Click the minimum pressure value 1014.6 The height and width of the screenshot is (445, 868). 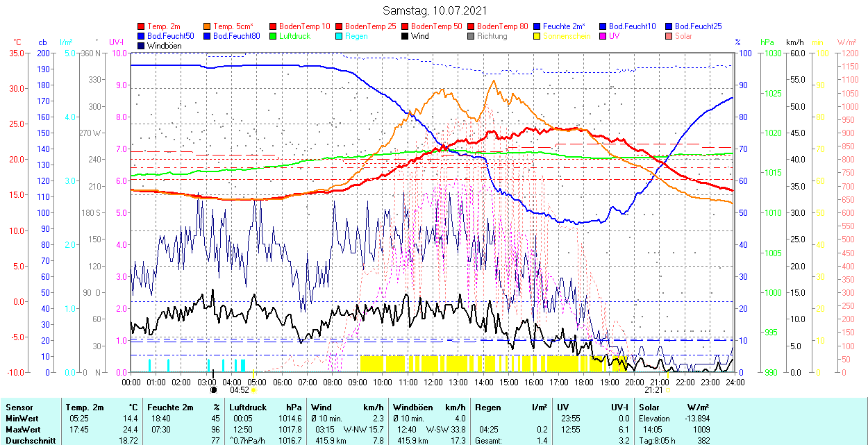(x=290, y=419)
